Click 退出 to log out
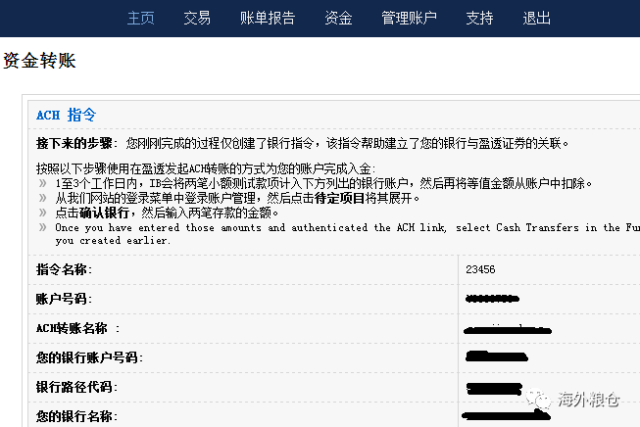 [536, 18]
